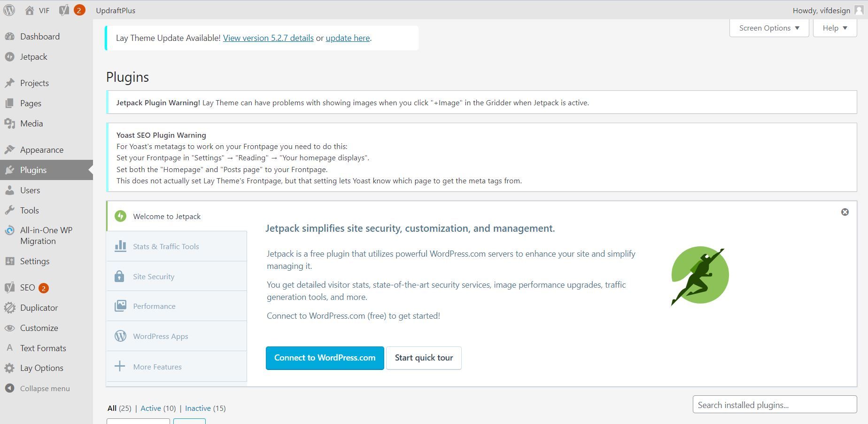Dismiss the Welcome to Jetpack panel
Image resolution: width=868 pixels, height=424 pixels.
[845, 212]
